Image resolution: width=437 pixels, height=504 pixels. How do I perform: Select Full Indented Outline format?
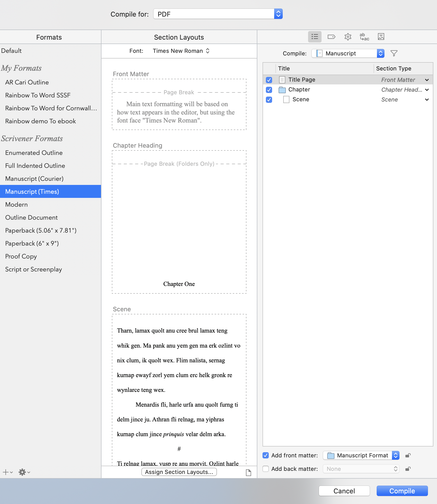coord(50,166)
